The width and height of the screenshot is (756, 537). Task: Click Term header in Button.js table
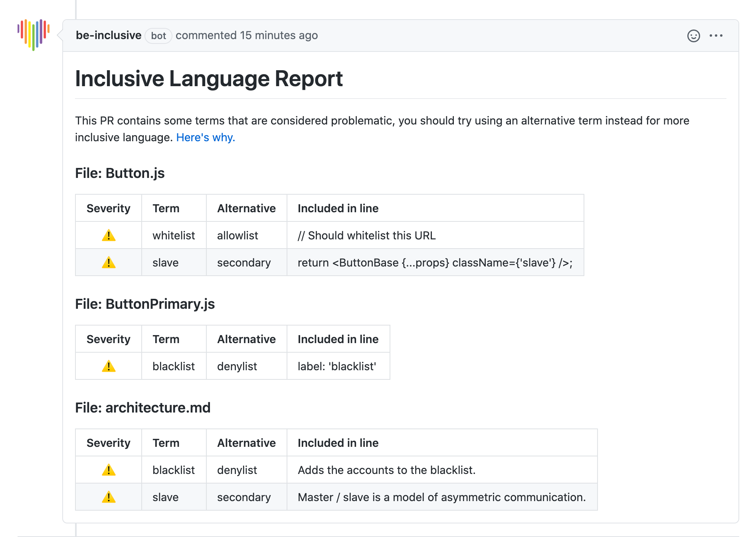click(x=174, y=208)
